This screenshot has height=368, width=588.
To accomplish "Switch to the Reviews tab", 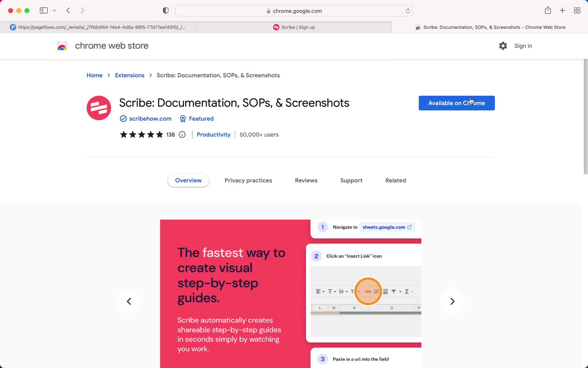I will (x=306, y=180).
